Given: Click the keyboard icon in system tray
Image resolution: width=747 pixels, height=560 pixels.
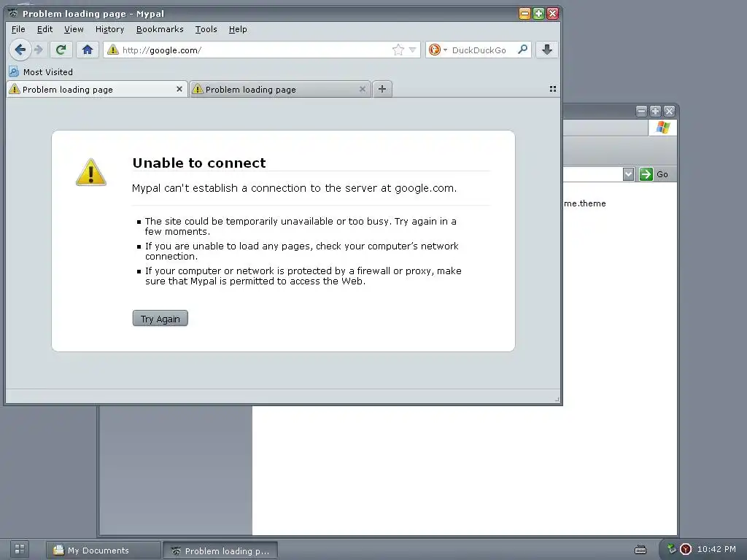Looking at the screenshot, I should pos(640,550).
